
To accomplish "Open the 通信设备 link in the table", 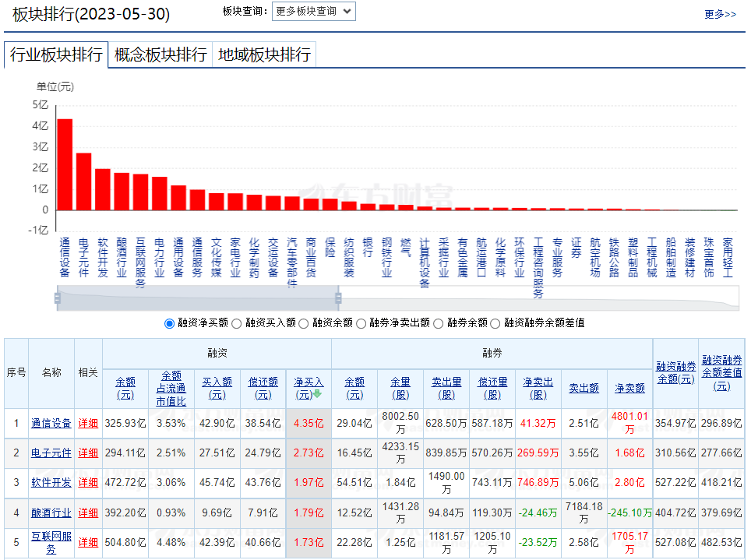I will pyautogui.click(x=51, y=424).
